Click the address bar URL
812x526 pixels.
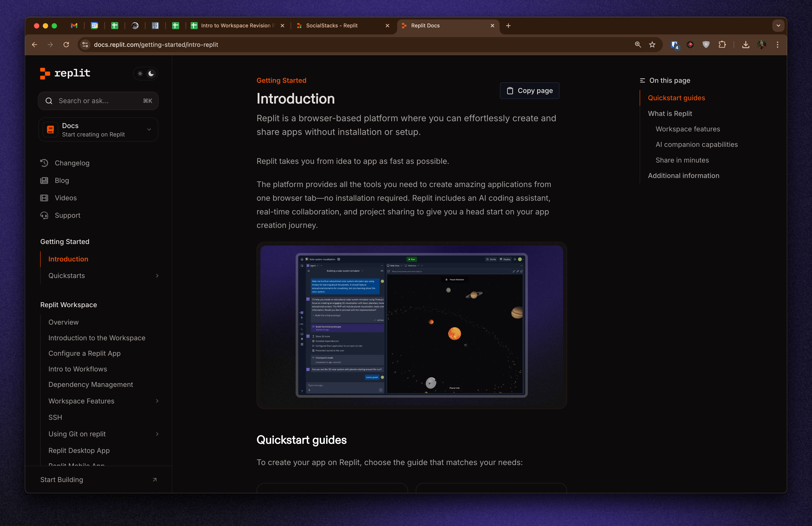[x=156, y=45]
